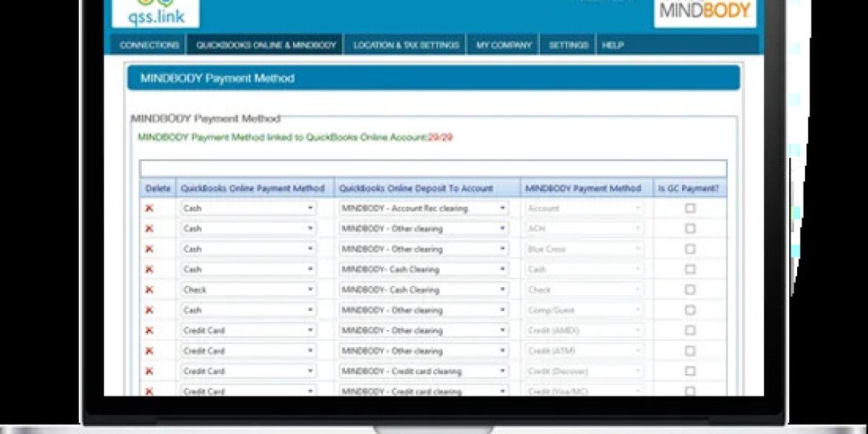Open the My Company tab
868x434 pixels.
[x=503, y=44]
